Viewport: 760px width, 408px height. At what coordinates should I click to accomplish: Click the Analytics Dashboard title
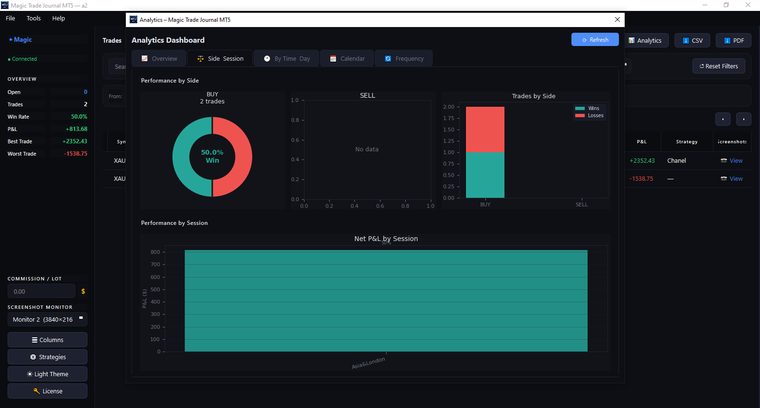[168, 40]
